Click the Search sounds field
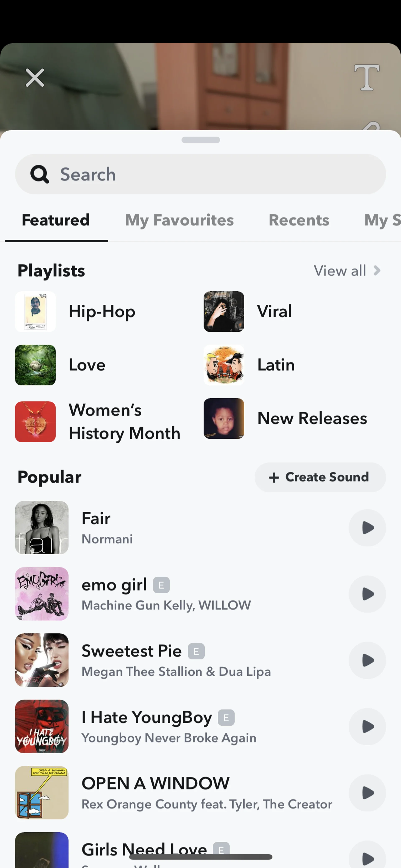 tap(216, 174)
